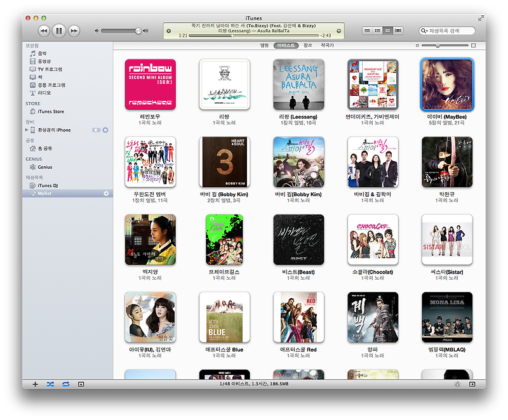Switch to the 아티스트 artists tab
The image size is (508, 420).
[x=286, y=45]
